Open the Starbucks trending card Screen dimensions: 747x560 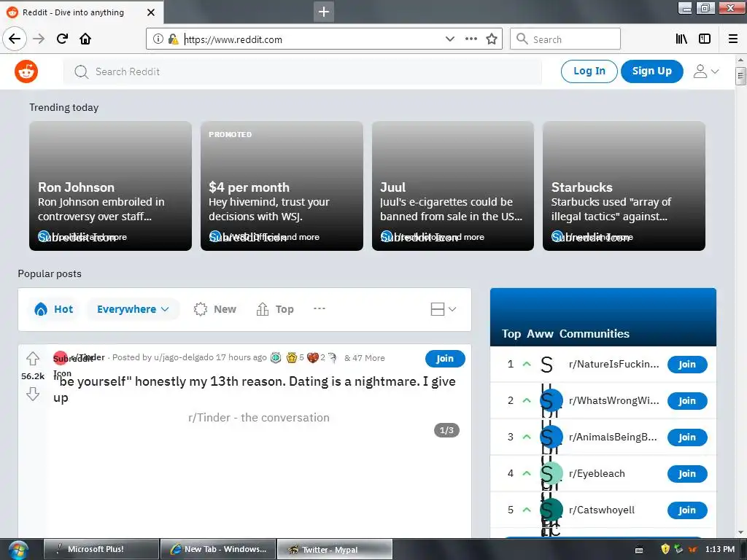click(x=624, y=186)
